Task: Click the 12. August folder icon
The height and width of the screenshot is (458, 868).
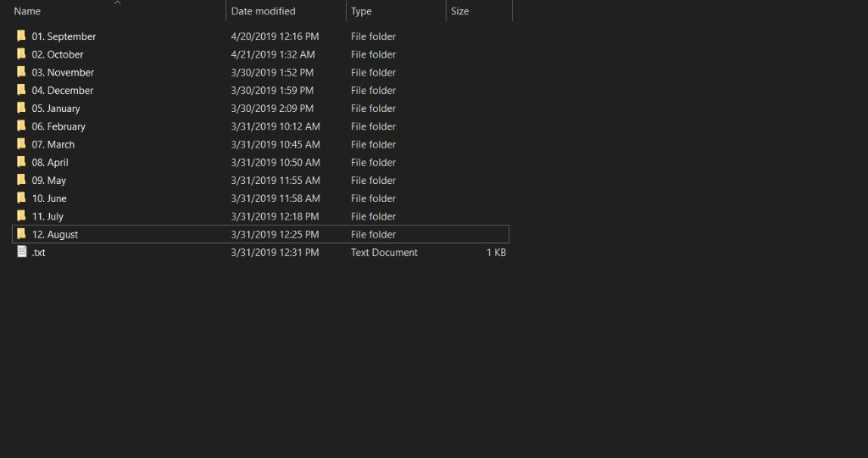Action: tap(21, 234)
